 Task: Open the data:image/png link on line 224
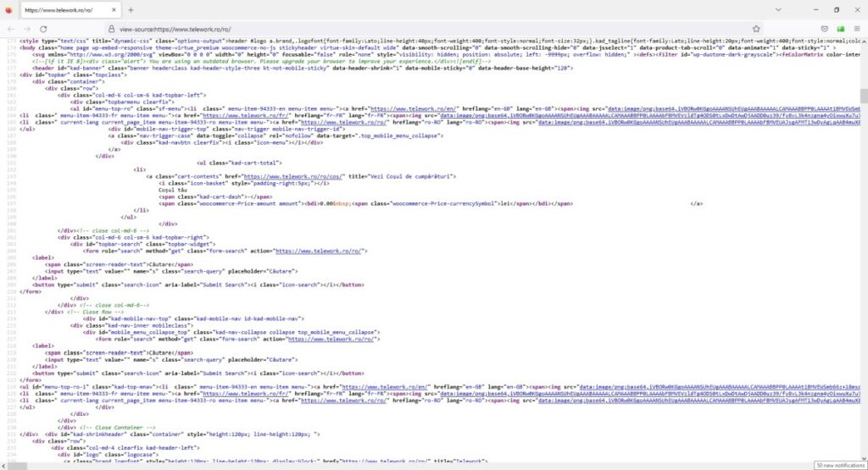point(720,387)
